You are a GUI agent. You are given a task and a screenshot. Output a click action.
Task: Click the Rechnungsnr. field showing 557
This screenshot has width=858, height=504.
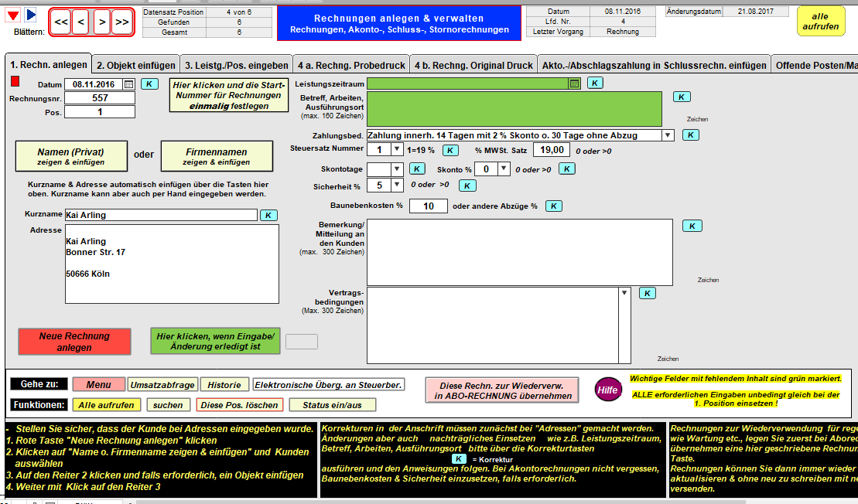(100, 98)
